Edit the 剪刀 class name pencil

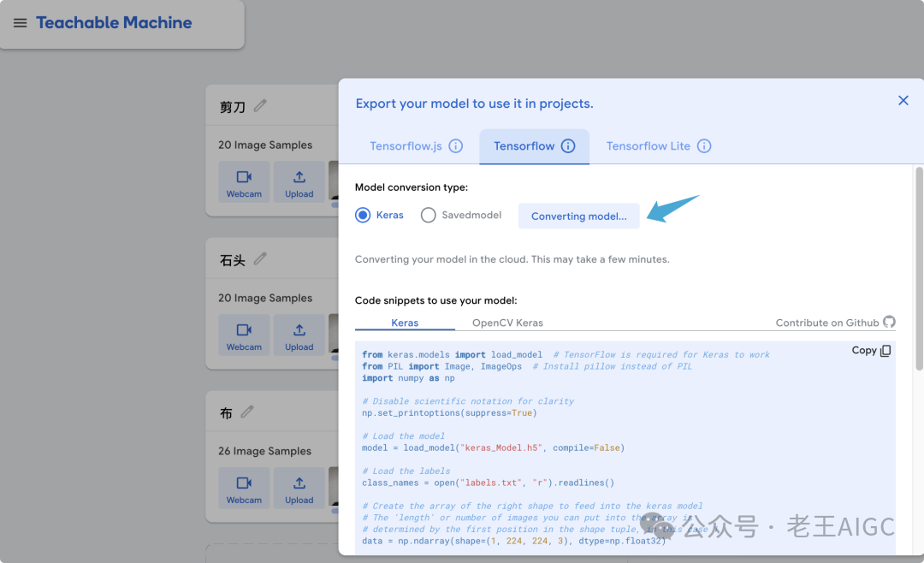pos(260,105)
